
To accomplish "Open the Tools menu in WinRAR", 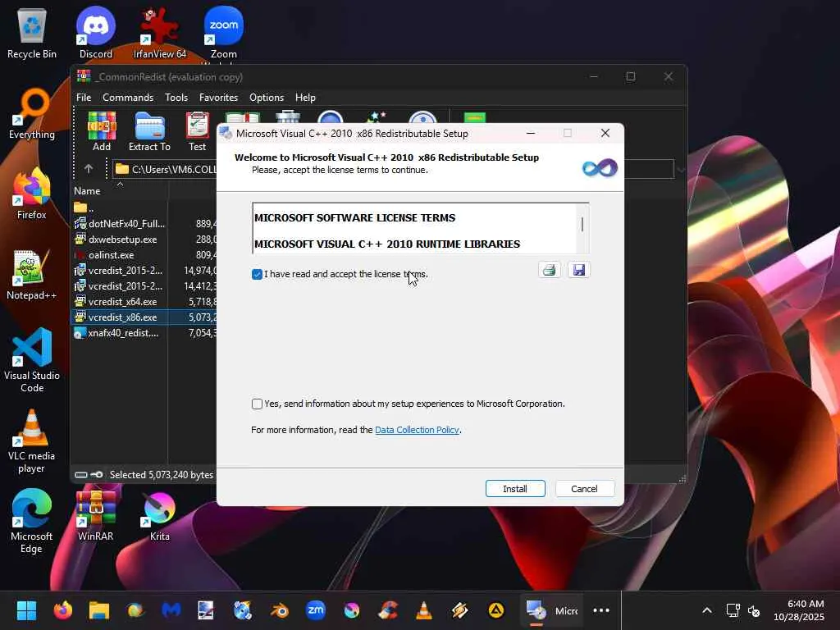I will (x=176, y=98).
